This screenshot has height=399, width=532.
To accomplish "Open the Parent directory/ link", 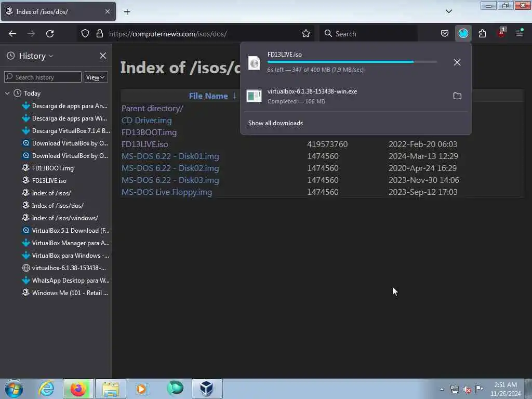I will click(x=152, y=108).
